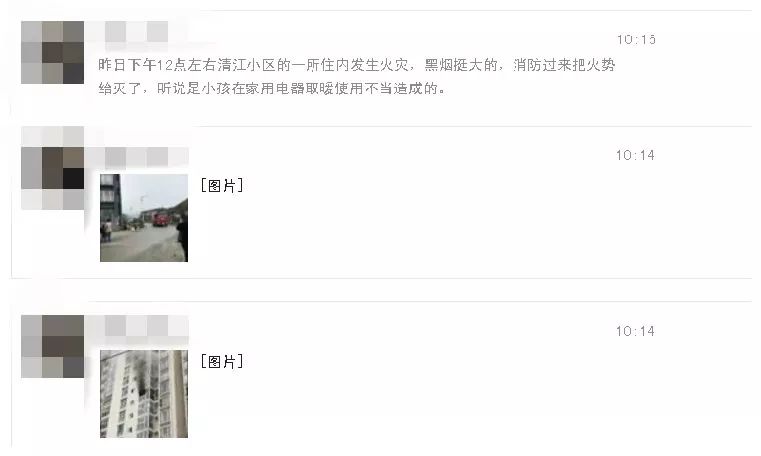Click the 10:15 timestamp
761x456 pixels.
[x=636, y=39]
